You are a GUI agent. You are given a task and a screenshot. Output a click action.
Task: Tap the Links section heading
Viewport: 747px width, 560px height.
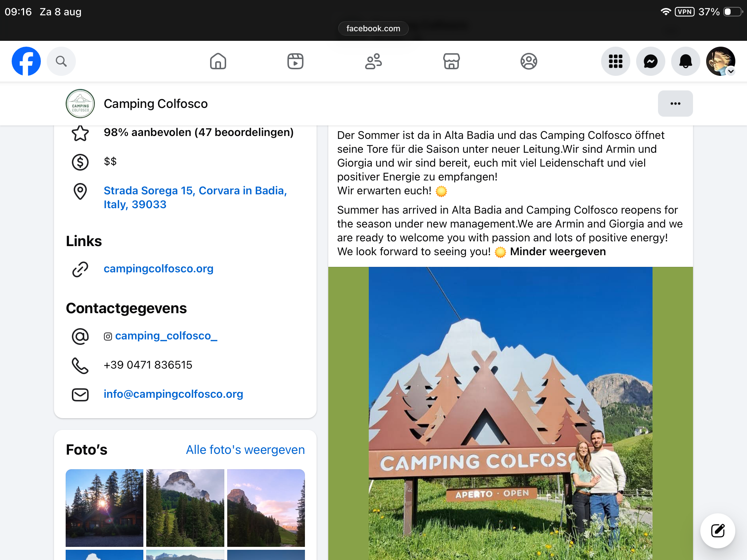tap(84, 241)
